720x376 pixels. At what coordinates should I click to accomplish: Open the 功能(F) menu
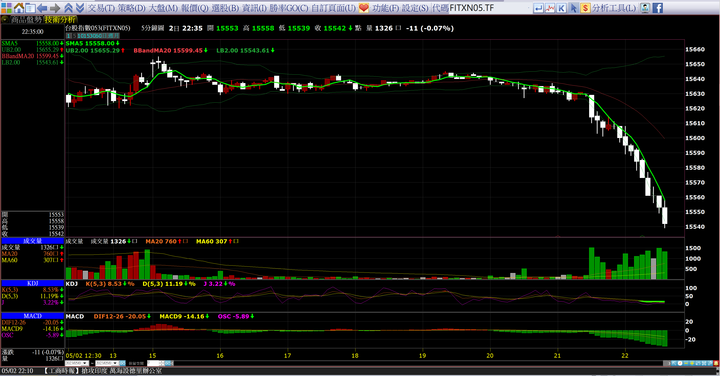pyautogui.click(x=385, y=8)
